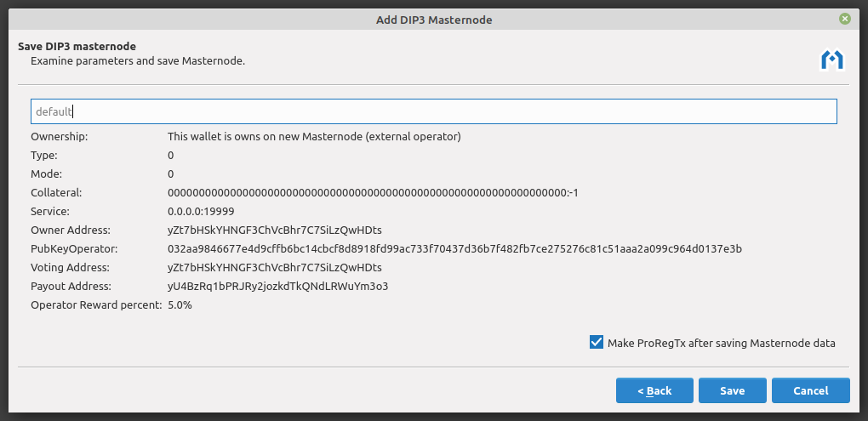Click the Service address 0.0.0.0:19999
Screen dimensions: 868x421
[201, 212]
